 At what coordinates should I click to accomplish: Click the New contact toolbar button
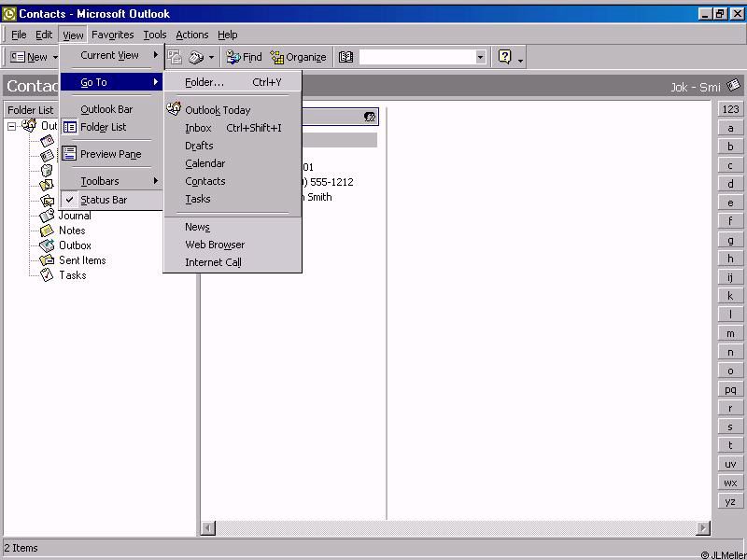coord(29,57)
